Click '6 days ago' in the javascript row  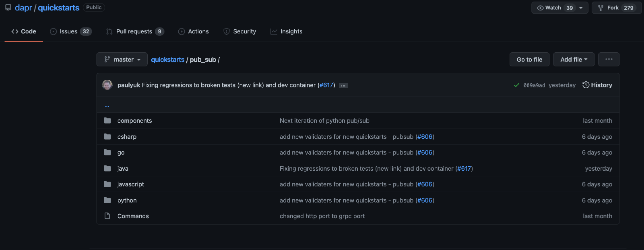click(597, 184)
